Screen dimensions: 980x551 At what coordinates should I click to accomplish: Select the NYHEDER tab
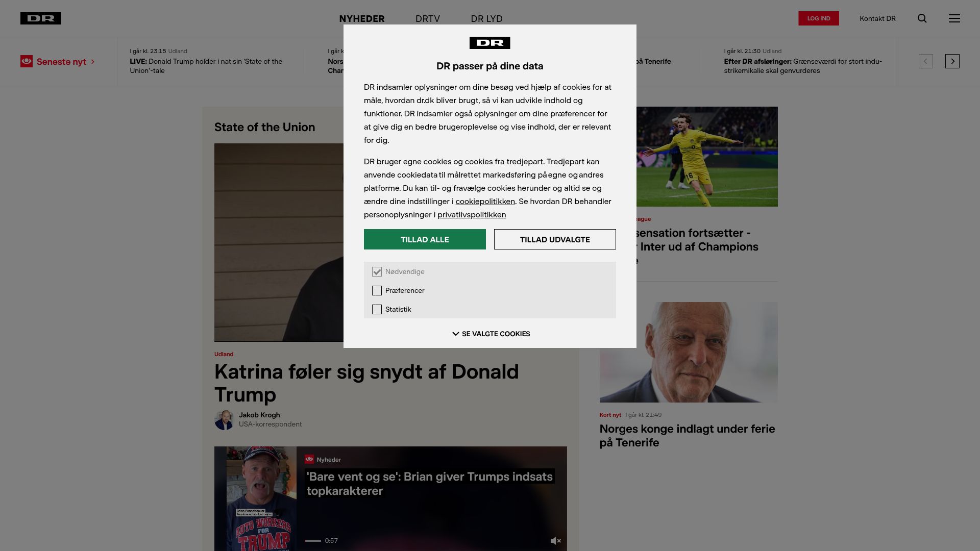tap(362, 18)
